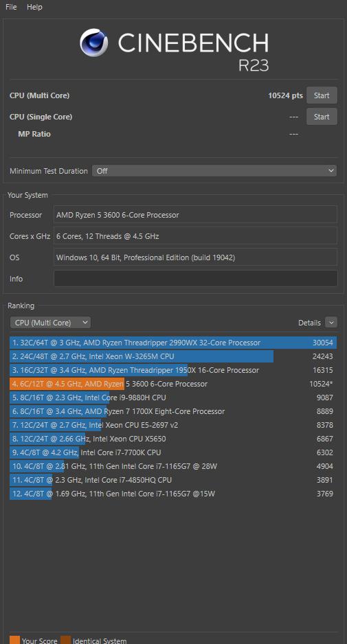Select the i7-1165G7 @15W ranking row

pos(173,494)
